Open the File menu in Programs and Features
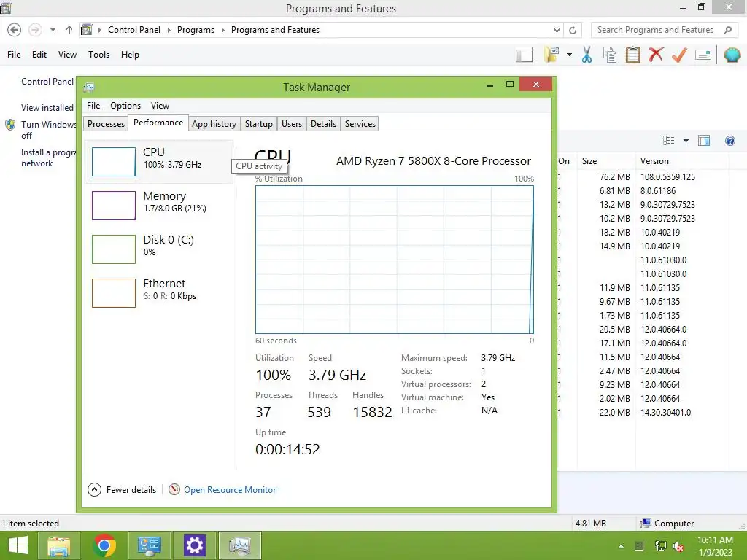Image resolution: width=747 pixels, height=560 pixels. point(14,55)
